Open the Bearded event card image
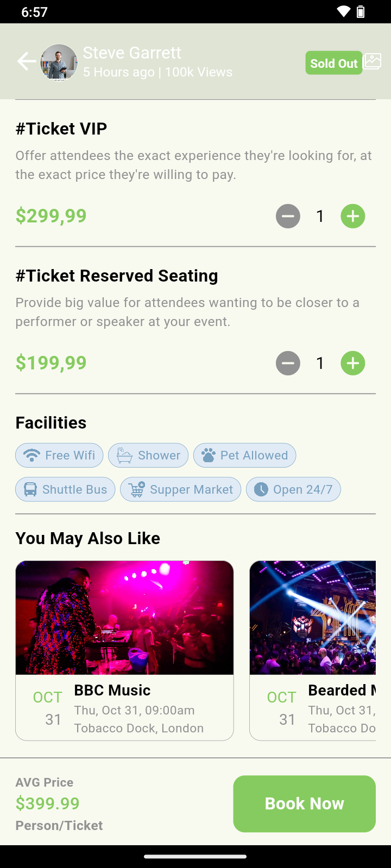The width and height of the screenshot is (391, 868). (x=313, y=617)
